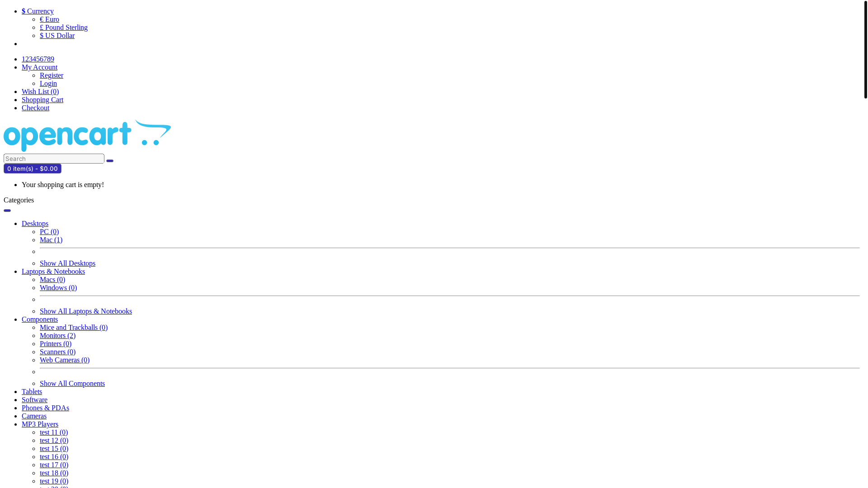Show All Laptops & Notebooks
868x488 pixels.
(86, 311)
